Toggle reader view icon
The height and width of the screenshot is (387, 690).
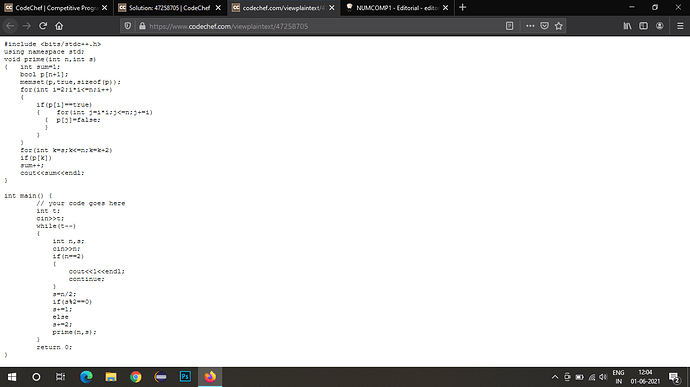click(509, 26)
